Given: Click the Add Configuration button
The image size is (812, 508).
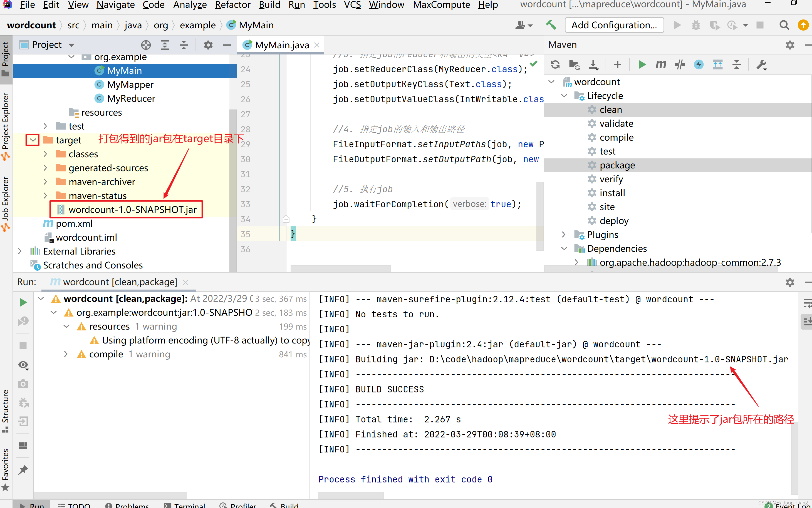Looking at the screenshot, I should click(614, 25).
